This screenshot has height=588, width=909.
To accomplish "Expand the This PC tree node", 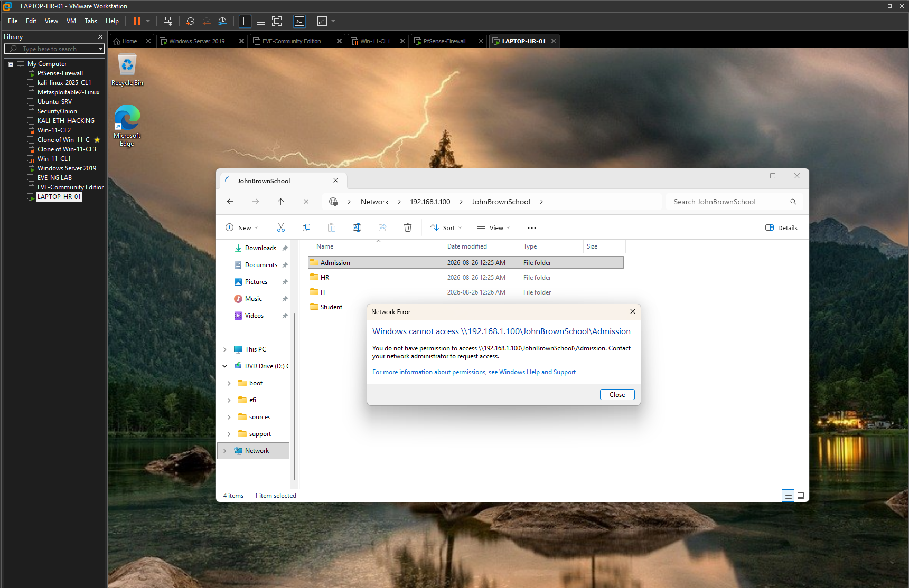I will click(x=225, y=349).
